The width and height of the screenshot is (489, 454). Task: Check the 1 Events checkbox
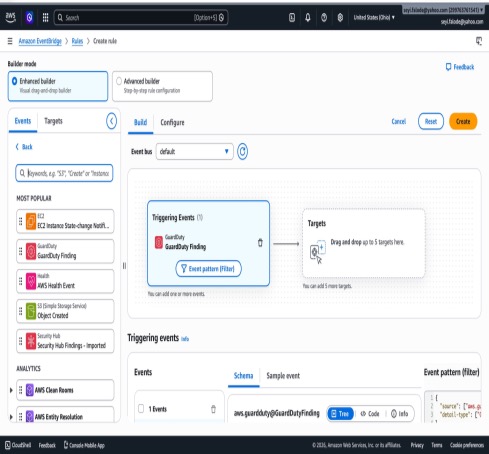tap(141, 408)
